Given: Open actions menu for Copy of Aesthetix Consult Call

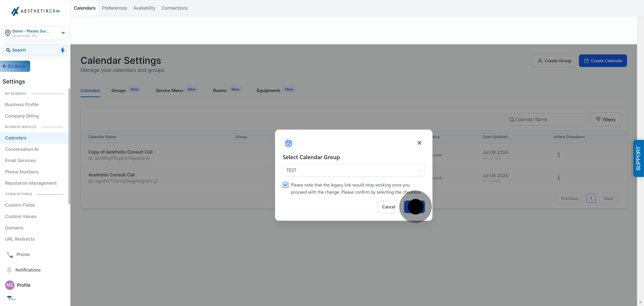Looking at the screenshot, I should [559, 155].
